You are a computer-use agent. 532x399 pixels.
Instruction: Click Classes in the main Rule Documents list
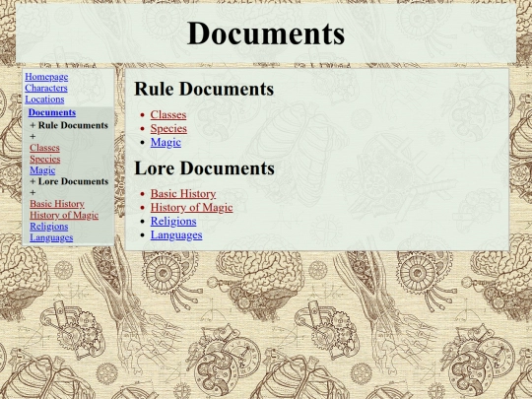(168, 114)
